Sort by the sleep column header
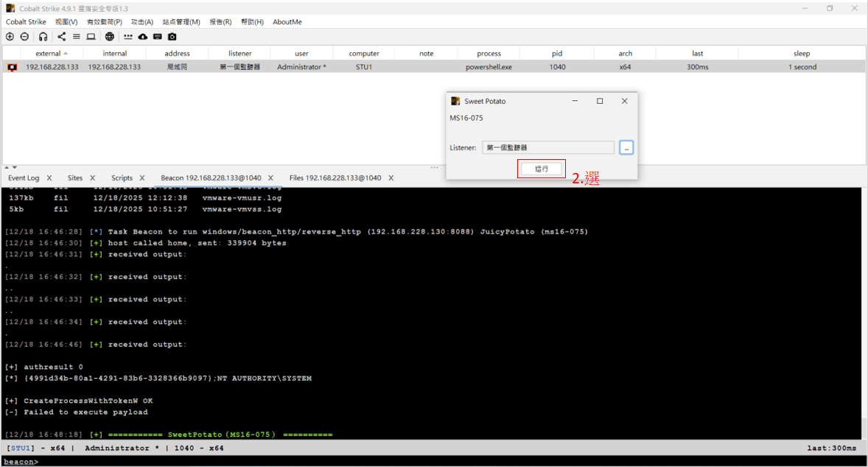 [x=802, y=54]
